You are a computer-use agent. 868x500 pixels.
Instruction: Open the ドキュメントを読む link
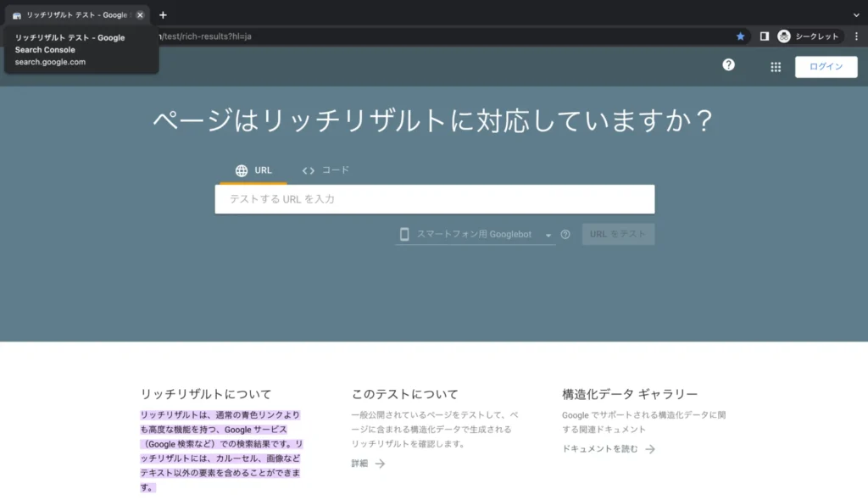click(599, 449)
